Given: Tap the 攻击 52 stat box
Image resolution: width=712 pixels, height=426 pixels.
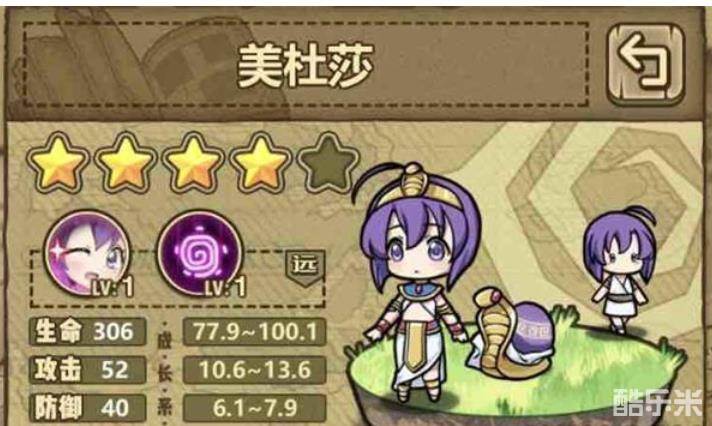Looking at the screenshot, I should click(88, 370).
